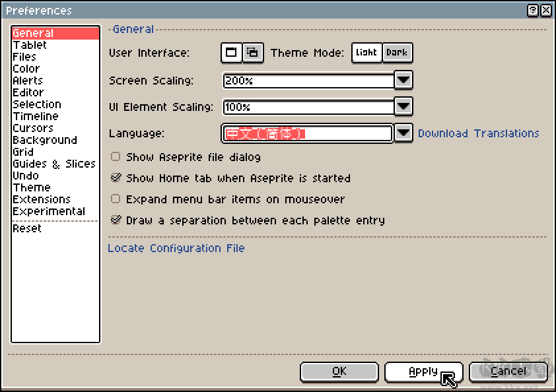
Task: Open the UI Element Scaling dropdown arrow
Action: [x=403, y=106]
